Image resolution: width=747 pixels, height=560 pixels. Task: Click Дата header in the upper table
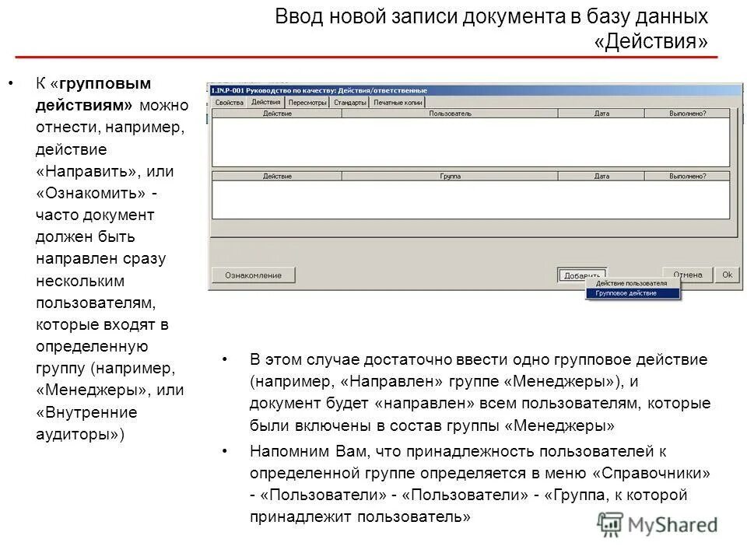pyautogui.click(x=601, y=114)
